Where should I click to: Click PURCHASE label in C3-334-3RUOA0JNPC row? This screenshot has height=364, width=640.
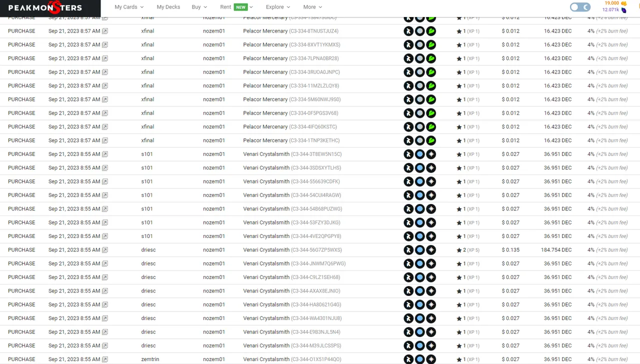[x=21, y=72]
